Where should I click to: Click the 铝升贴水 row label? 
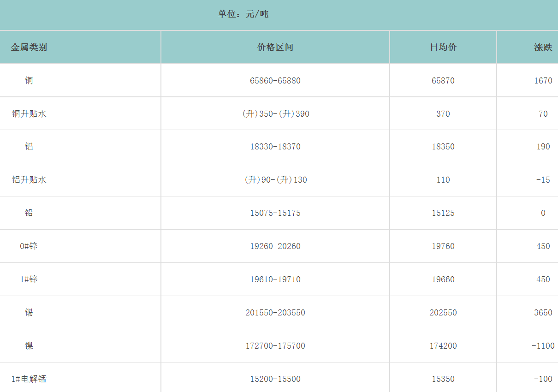coord(29,180)
